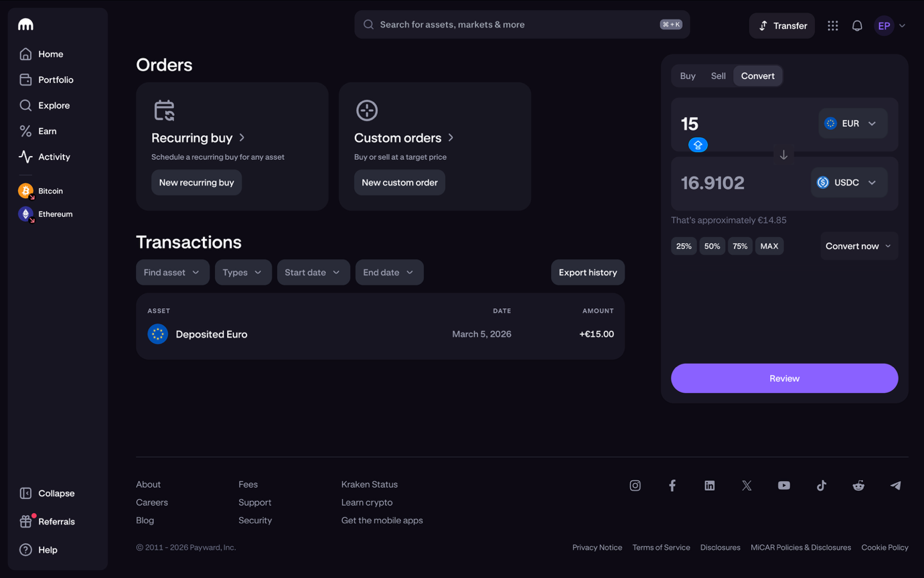Click the Portfolio wallet icon
The image size is (924, 578).
coord(25,80)
